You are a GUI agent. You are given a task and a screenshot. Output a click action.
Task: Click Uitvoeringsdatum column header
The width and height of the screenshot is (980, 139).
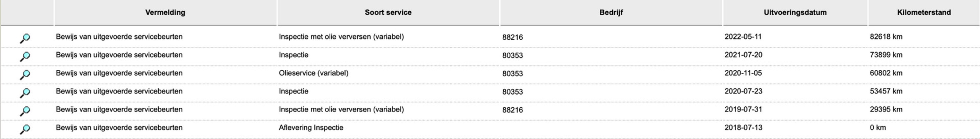click(x=795, y=12)
